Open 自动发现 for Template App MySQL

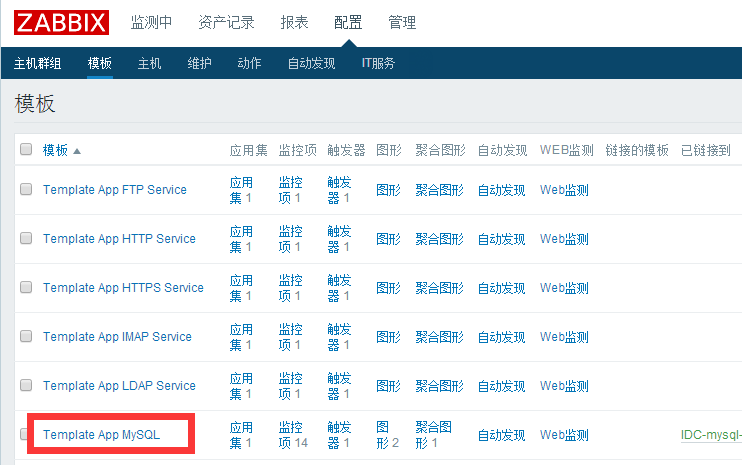pyautogui.click(x=502, y=435)
